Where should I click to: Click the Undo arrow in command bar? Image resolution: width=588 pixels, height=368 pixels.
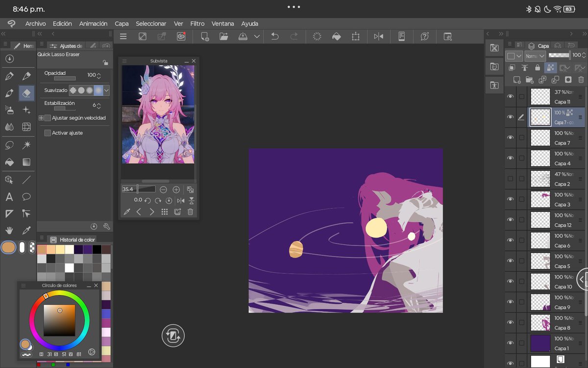click(275, 36)
